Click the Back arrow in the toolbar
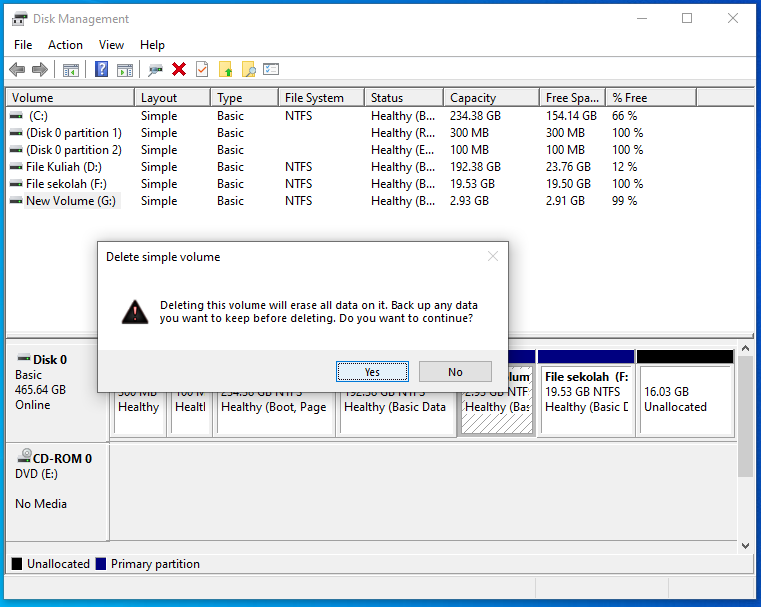This screenshot has width=761, height=607. click(x=17, y=69)
